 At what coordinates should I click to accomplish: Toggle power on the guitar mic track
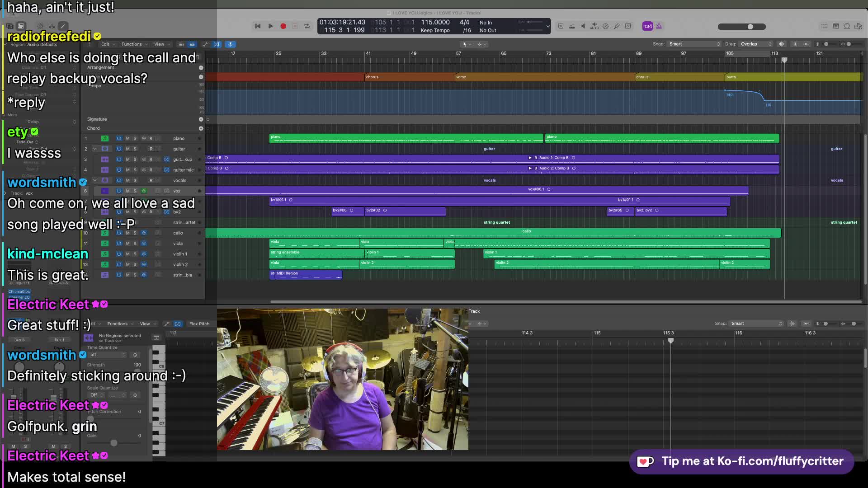119,170
